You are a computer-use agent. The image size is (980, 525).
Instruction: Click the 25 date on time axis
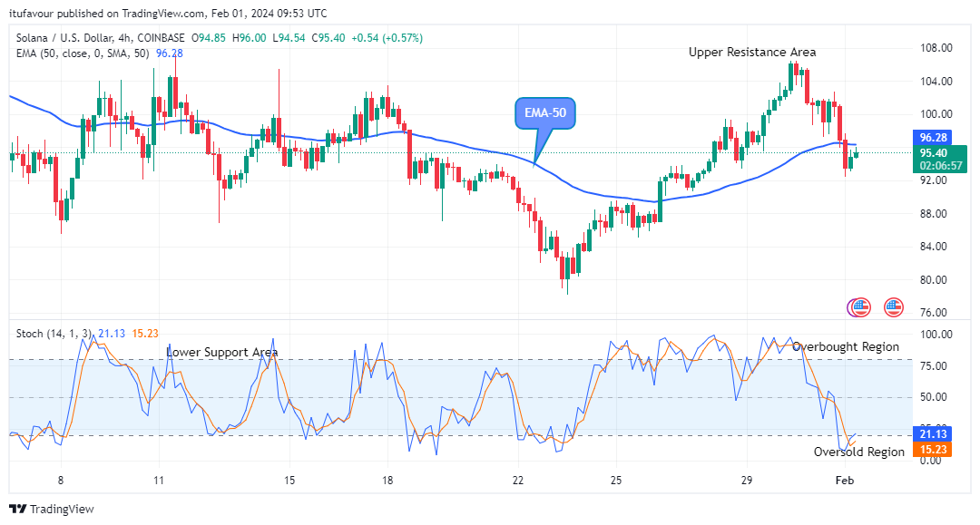(616, 480)
